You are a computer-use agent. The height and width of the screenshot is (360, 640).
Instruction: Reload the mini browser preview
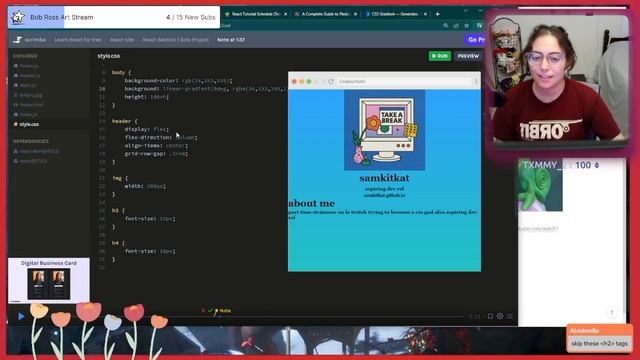(331, 81)
